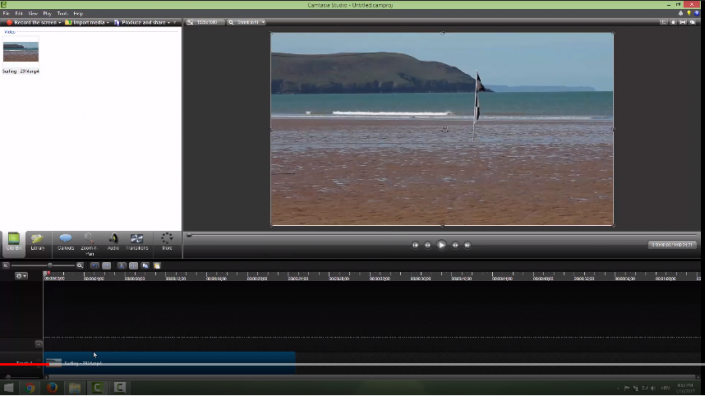Open the Play menu

point(47,13)
